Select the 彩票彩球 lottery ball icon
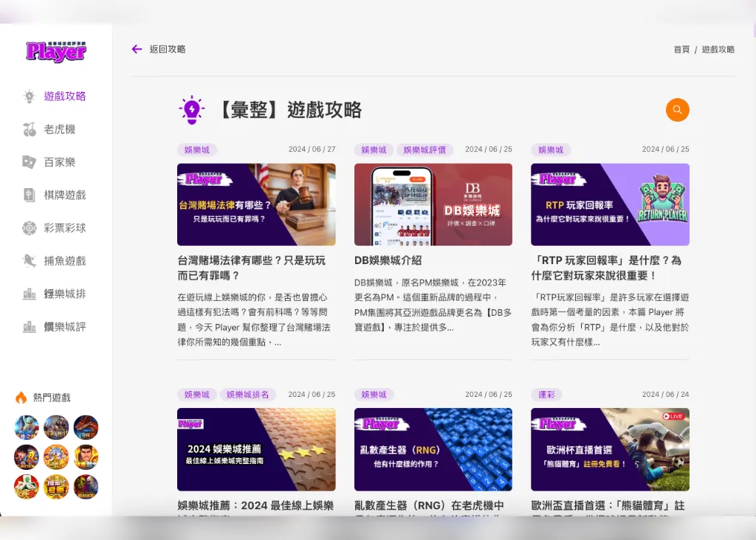 (30, 228)
